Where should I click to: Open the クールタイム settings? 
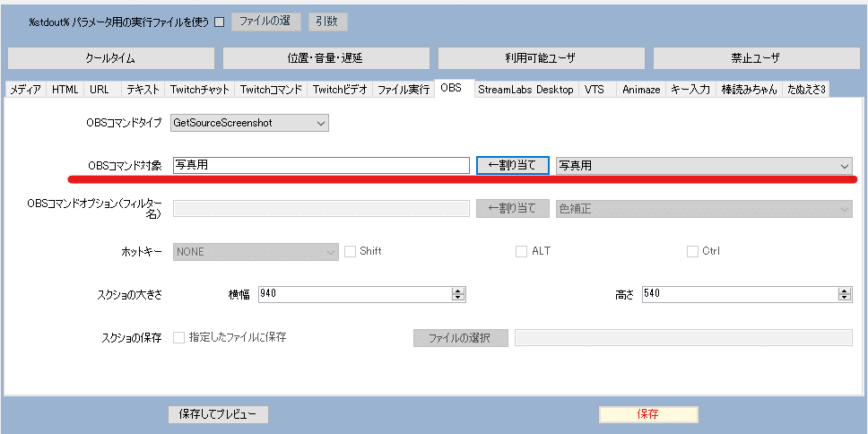(110, 58)
